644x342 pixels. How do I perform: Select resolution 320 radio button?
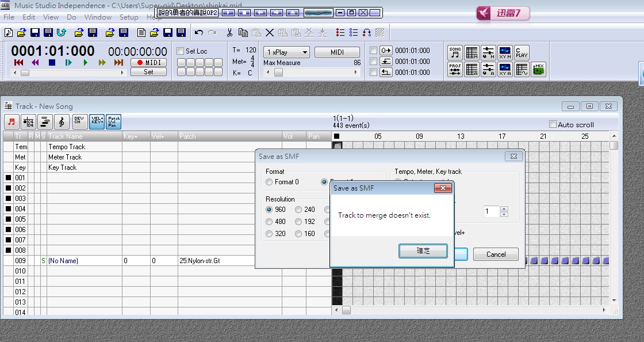pyautogui.click(x=269, y=234)
